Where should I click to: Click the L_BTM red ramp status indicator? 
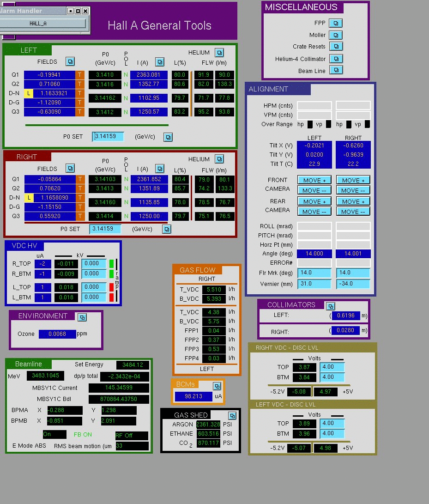click(111, 298)
